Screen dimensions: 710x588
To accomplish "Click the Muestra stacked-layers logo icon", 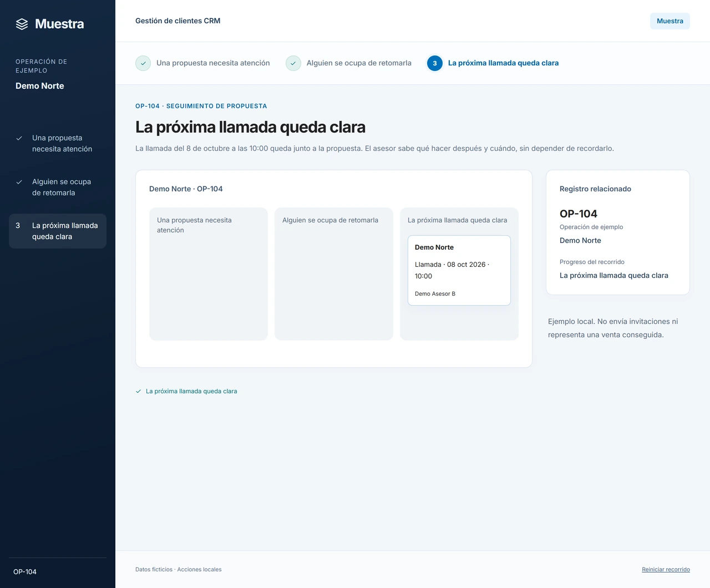I will pyautogui.click(x=22, y=24).
